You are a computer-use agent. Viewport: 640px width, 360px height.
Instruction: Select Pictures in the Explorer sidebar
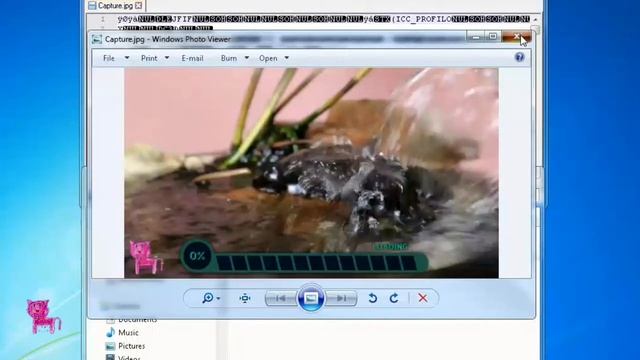click(x=131, y=346)
